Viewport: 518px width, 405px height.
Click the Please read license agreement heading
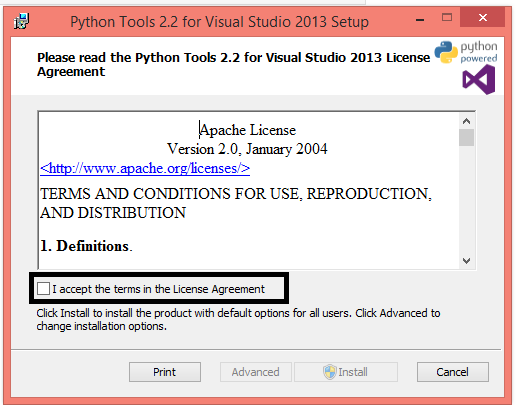[233, 64]
